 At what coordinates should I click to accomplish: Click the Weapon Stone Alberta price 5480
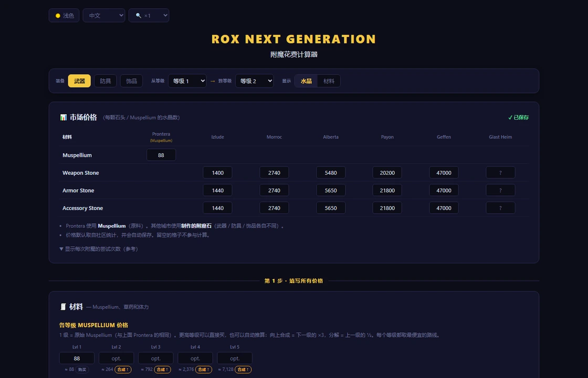click(331, 173)
